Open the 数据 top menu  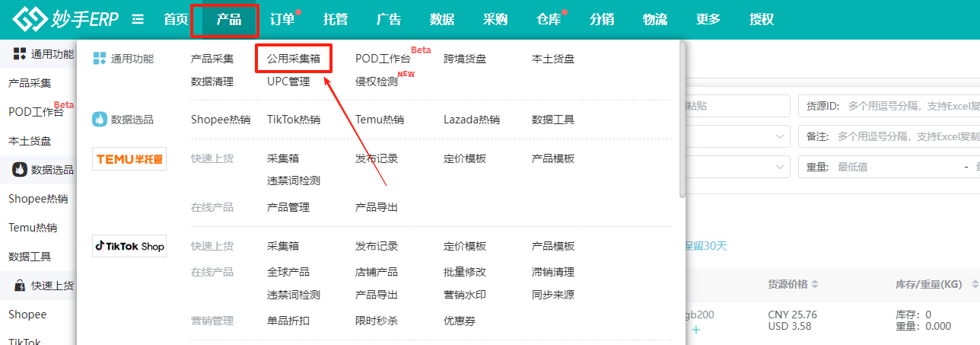click(x=442, y=20)
